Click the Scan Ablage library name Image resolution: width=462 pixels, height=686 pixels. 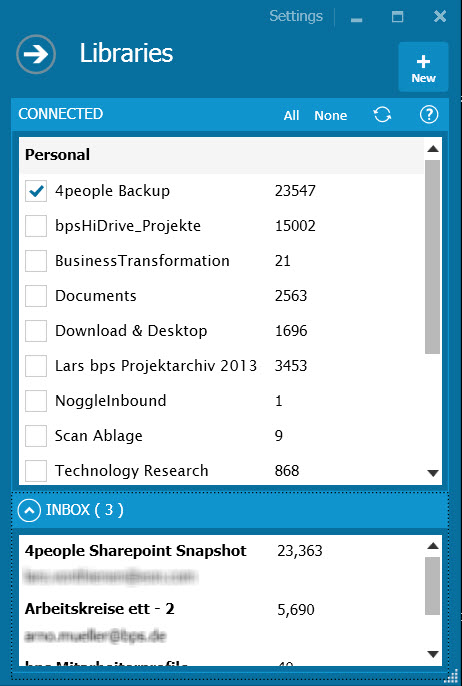click(x=98, y=436)
